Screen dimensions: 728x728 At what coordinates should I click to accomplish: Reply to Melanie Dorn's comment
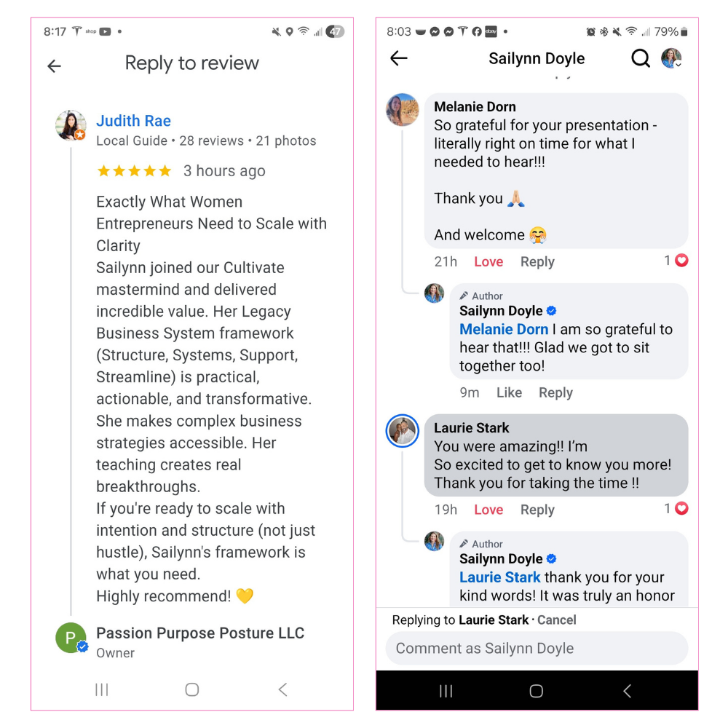(537, 262)
